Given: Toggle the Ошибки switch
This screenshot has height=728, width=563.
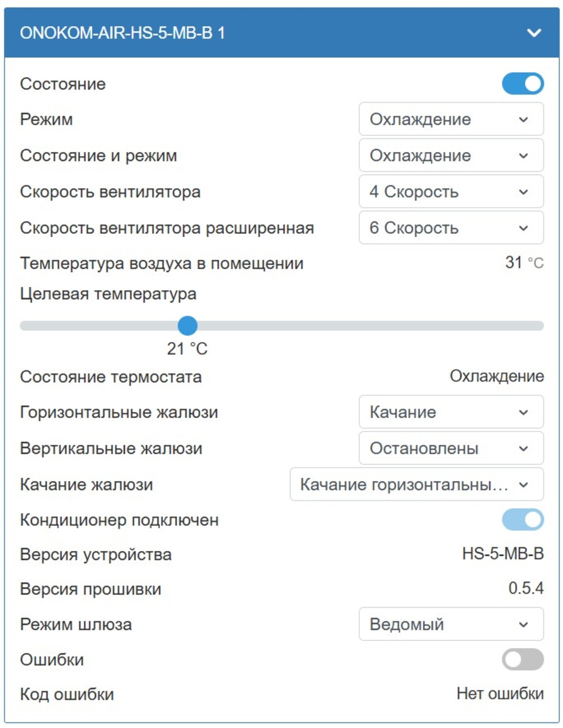Looking at the screenshot, I should point(522,659).
